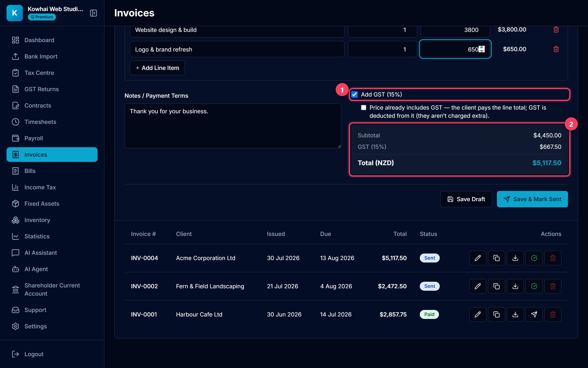This screenshot has height=368, width=588.
Task: Click the Paid status badge for INV-0001
Action: 429,314
